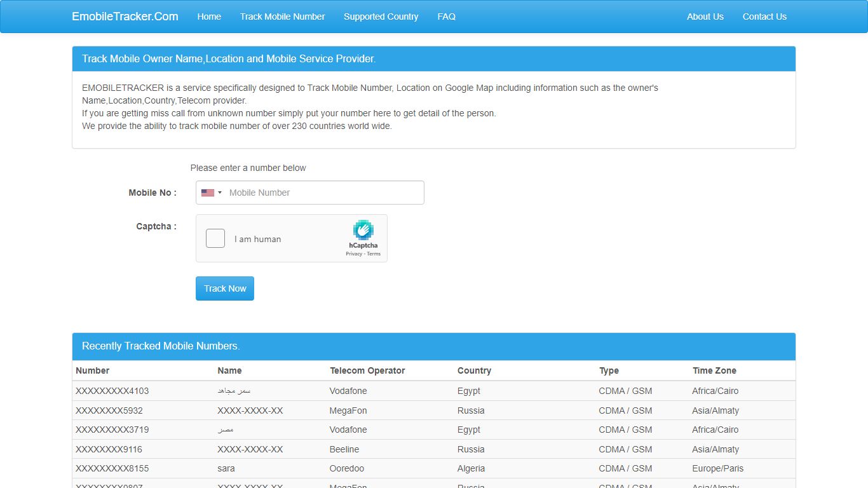Select number XXXXXXXXX3719 cell
Image resolution: width=868 pixels, height=488 pixels.
tap(112, 430)
